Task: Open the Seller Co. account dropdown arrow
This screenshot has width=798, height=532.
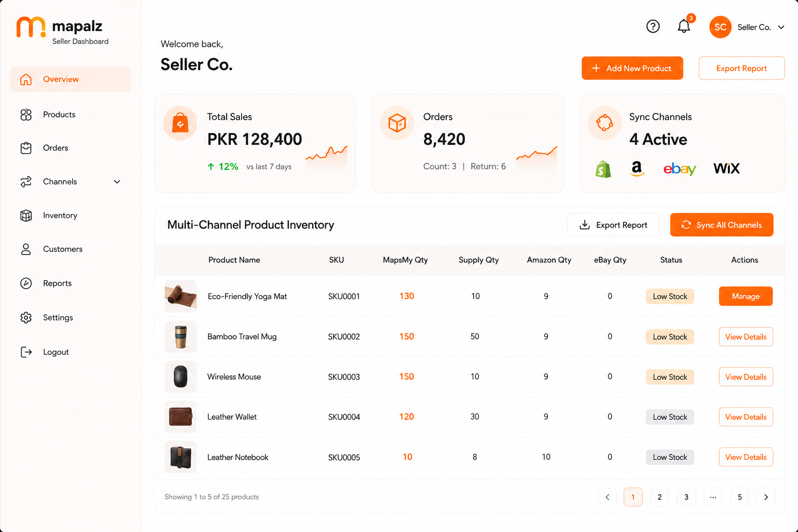Action: (x=781, y=28)
